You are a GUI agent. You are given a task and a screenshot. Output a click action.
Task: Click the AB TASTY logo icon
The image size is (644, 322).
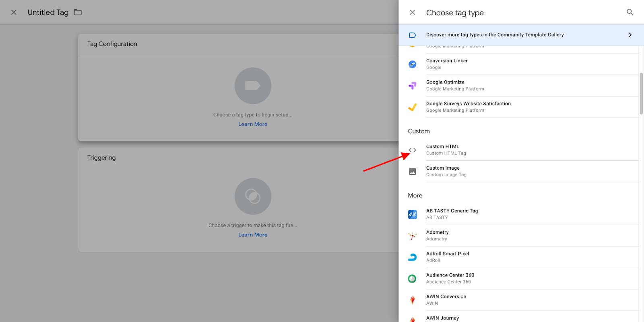[413, 214]
